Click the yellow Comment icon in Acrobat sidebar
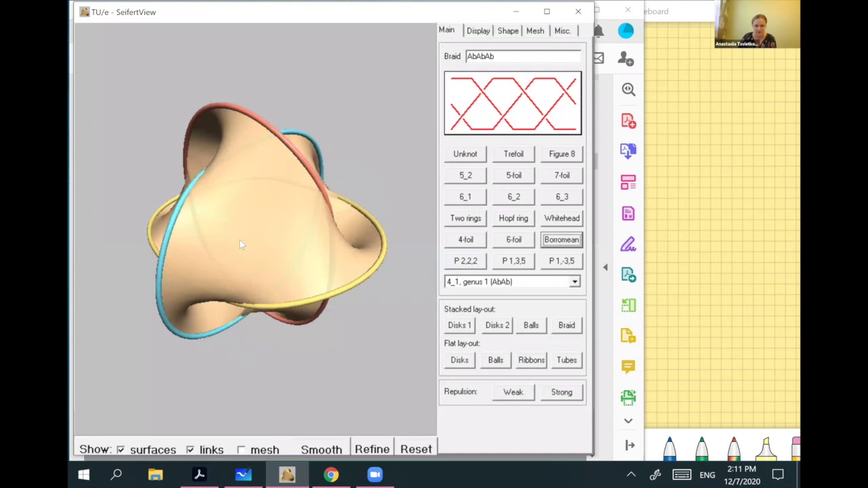868x488 pixels. click(x=628, y=367)
